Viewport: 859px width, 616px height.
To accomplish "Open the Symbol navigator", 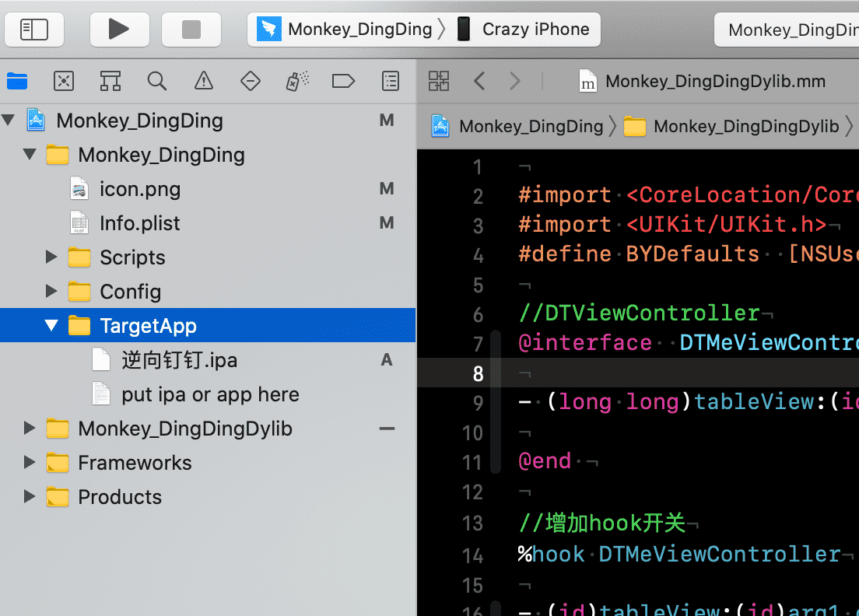I will pos(110,81).
